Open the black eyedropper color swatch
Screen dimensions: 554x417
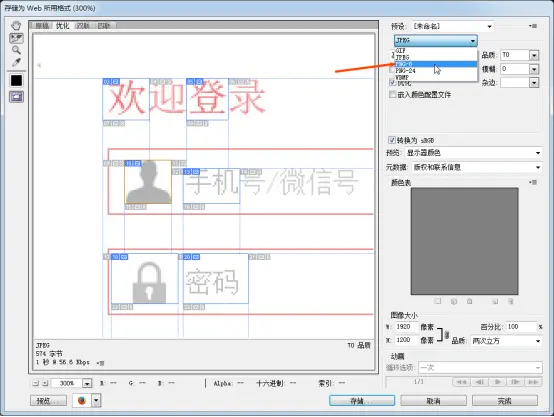(16, 81)
